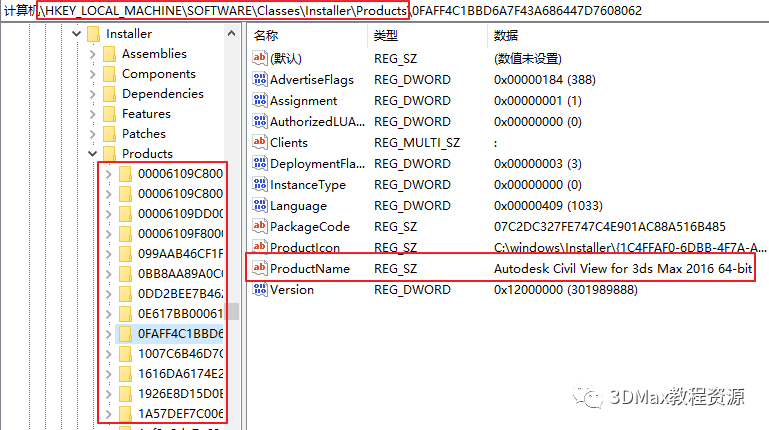Viewport: 769px width, 430px height.
Task: Select the 00006109F800 key
Action: pos(180,234)
